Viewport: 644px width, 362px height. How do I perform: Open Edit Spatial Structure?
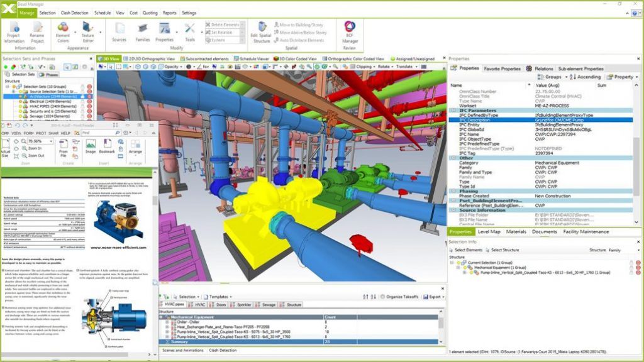261,32
